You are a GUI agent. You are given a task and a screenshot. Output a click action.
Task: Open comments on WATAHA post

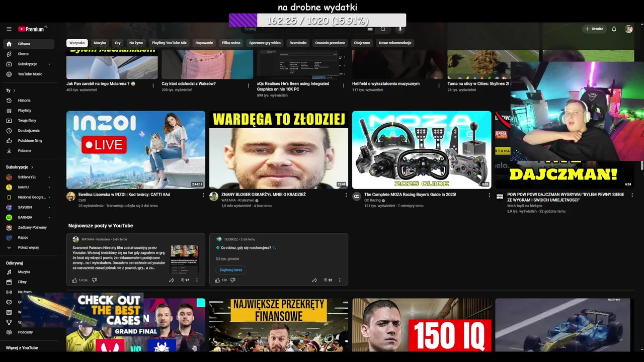point(185,280)
